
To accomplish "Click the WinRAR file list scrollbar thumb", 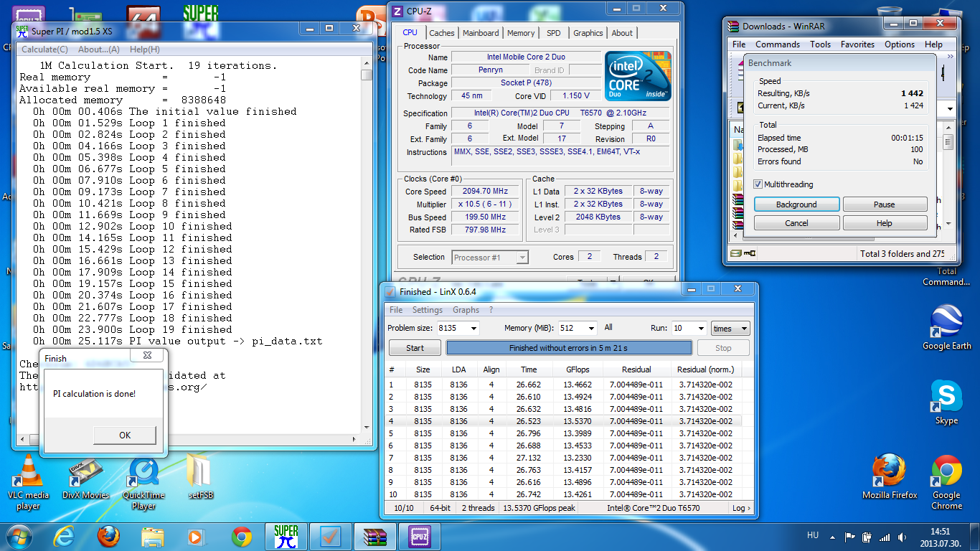I will 948,141.
